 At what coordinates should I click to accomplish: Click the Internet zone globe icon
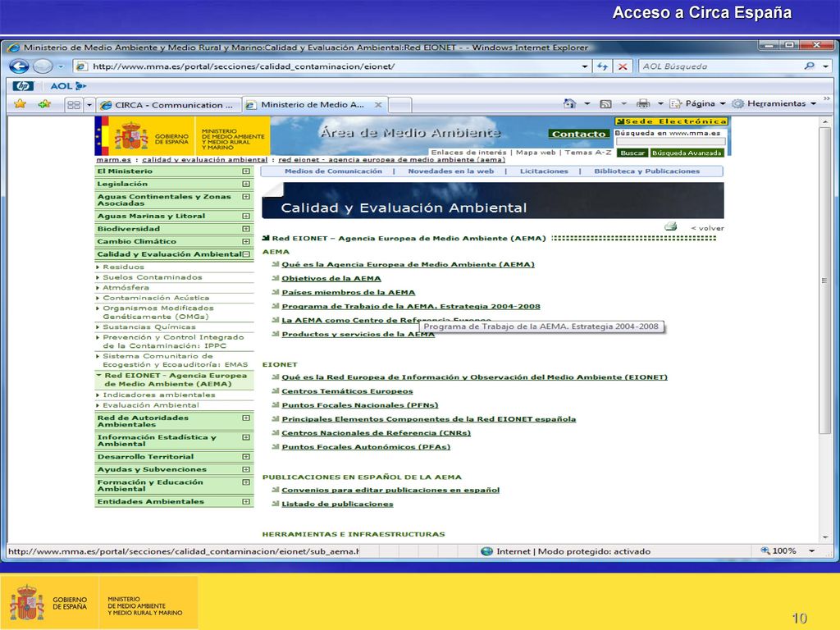486,551
